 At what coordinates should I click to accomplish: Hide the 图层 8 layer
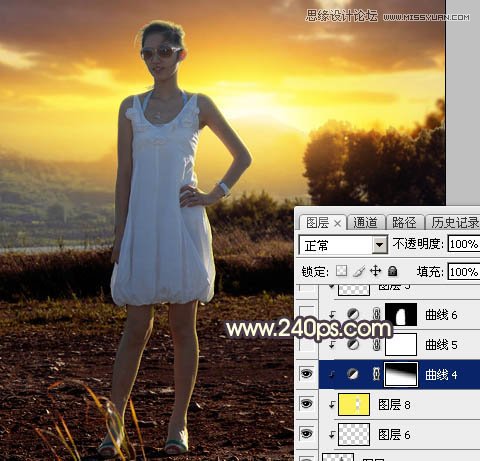(x=307, y=404)
